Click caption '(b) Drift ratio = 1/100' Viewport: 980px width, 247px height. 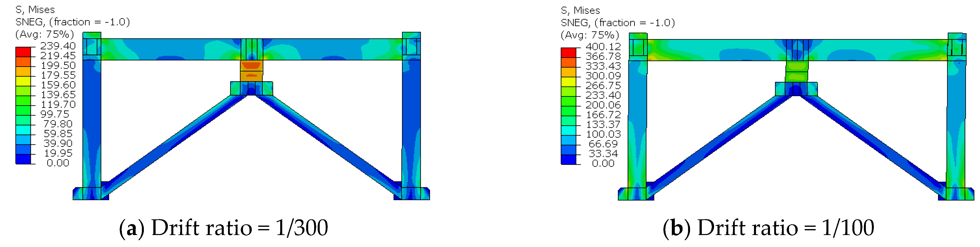click(768, 228)
